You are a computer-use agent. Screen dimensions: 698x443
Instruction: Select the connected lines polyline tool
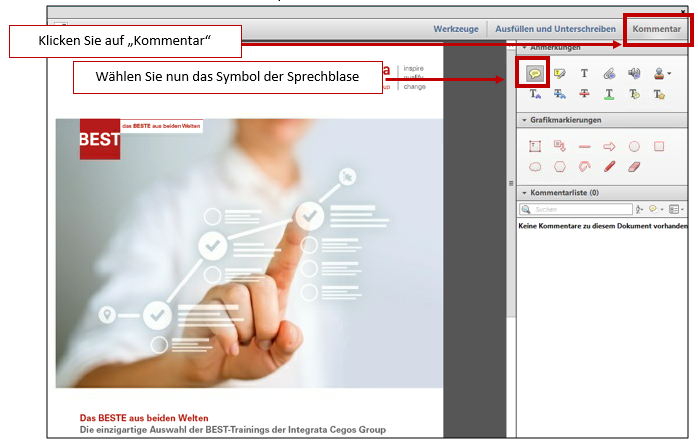coord(584,167)
